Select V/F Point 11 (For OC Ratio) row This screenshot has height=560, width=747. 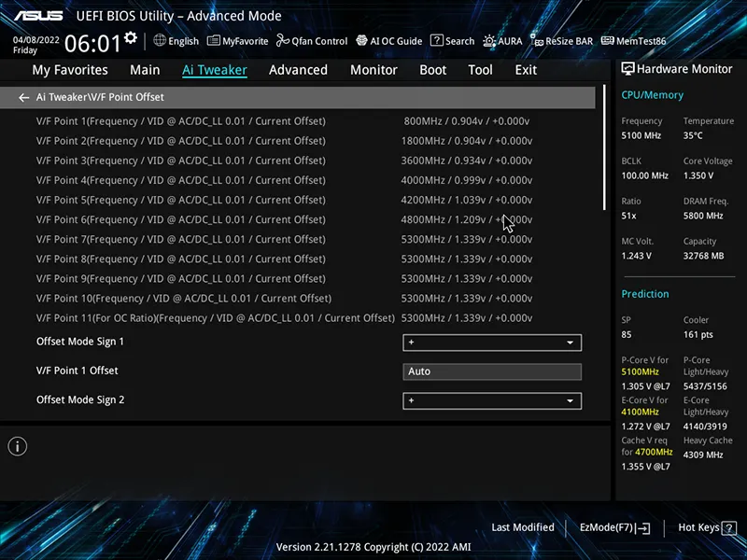284,318
